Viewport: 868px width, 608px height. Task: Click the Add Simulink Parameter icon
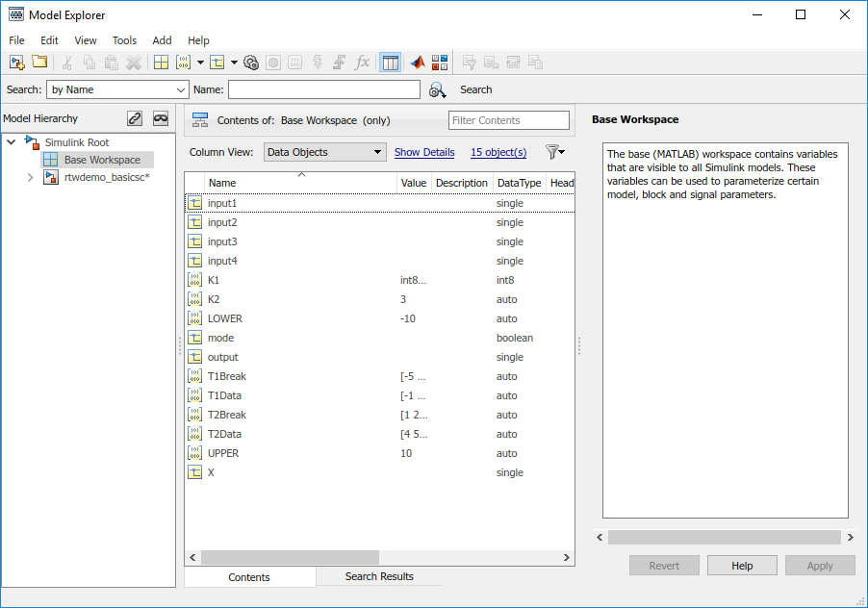pos(183,63)
